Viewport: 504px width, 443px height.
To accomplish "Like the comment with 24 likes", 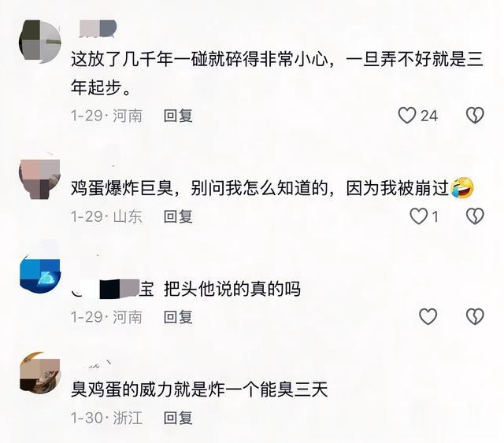I will [407, 116].
